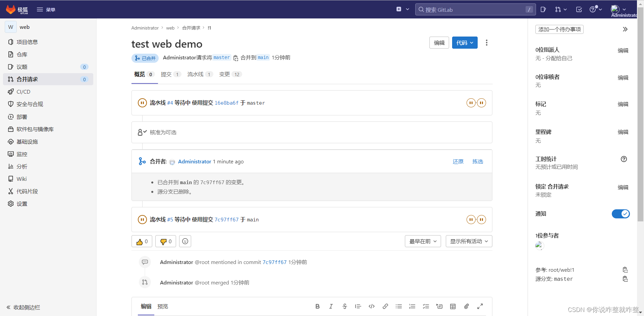This screenshot has width=644, height=316.
Task: Click the 拣选 cherry-pick button
Action: pyautogui.click(x=478, y=162)
